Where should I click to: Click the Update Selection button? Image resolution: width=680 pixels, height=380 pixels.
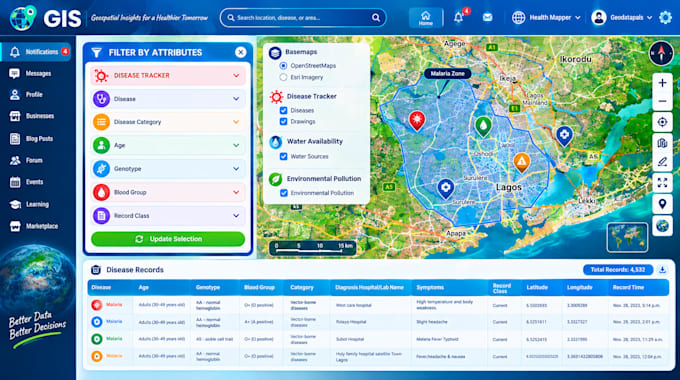[x=168, y=239]
